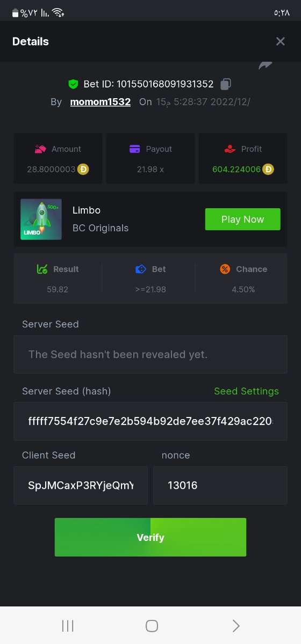Image resolution: width=301 pixels, height=644 pixels.
Task: Tap the orange Chance percent icon
Action: 225,269
